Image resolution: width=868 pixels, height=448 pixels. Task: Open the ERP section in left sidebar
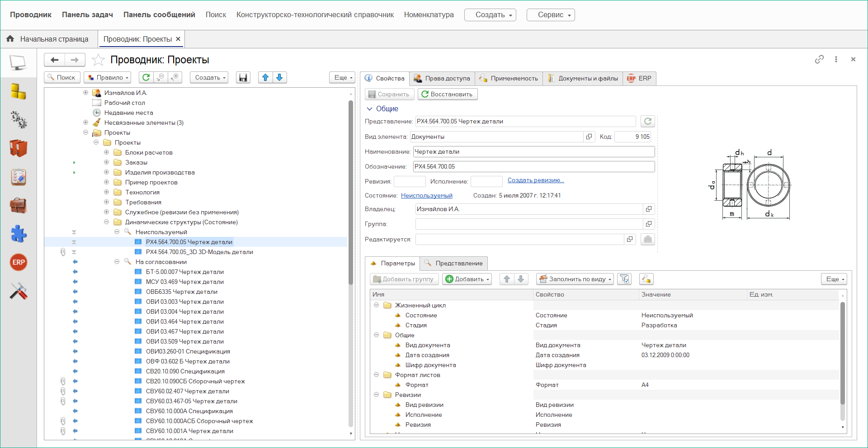19,262
